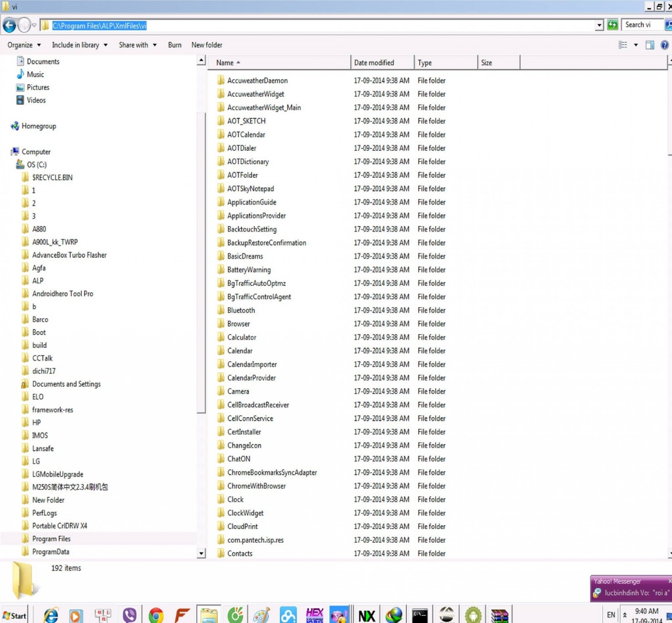672x623 pixels.
Task: Select the LGMobileUpgrade folder in tree
Action: [x=52, y=474]
